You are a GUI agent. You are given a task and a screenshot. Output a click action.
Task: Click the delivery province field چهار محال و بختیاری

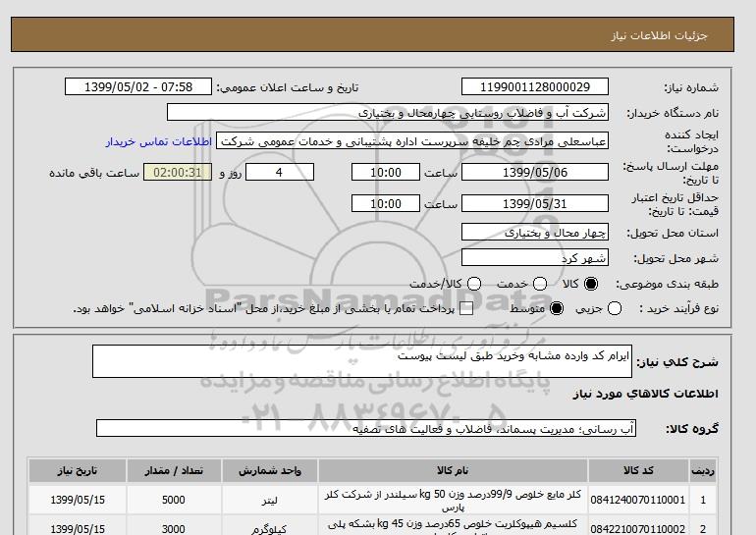point(535,233)
